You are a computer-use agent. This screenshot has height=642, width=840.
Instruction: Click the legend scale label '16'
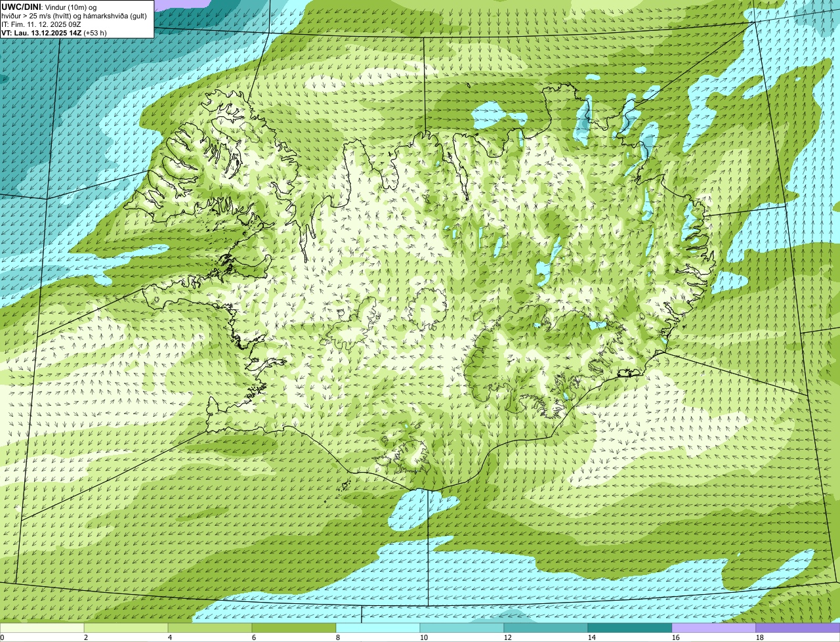(676, 637)
